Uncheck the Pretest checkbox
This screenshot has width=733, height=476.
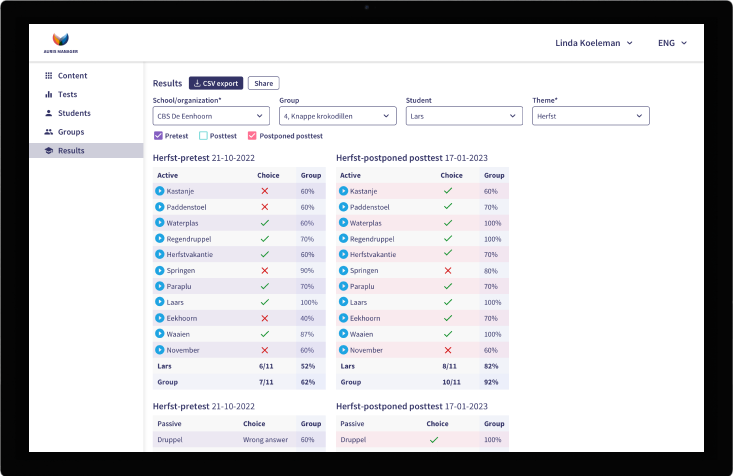point(158,136)
